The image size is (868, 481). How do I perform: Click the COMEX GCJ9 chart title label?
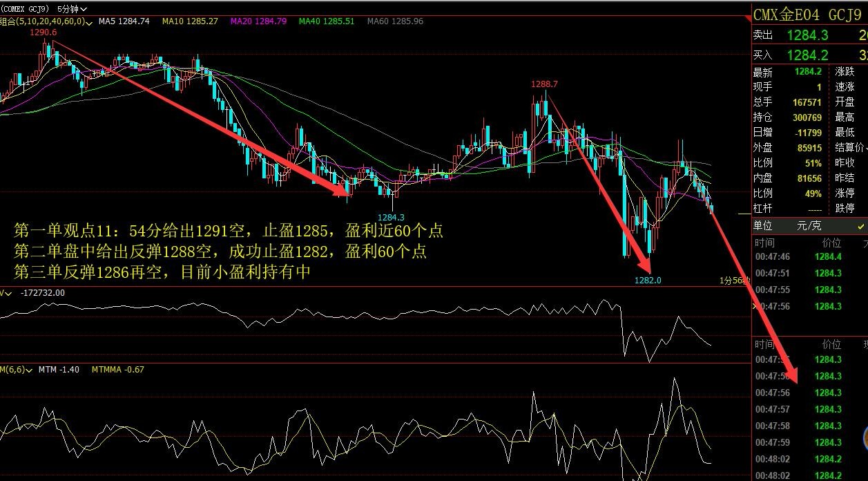coord(25,9)
